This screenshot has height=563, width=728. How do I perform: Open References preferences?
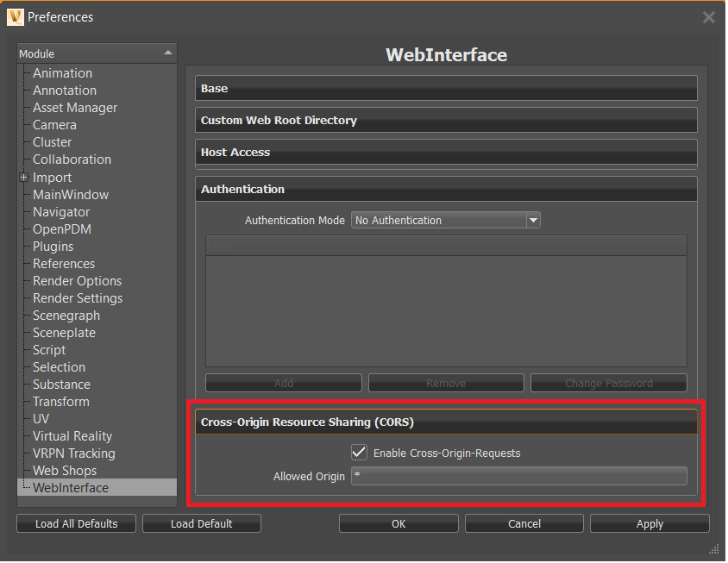coord(64,264)
